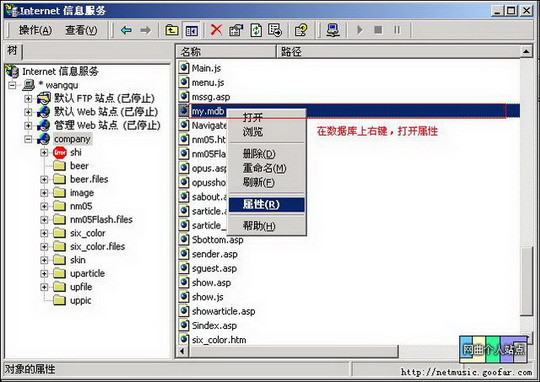Choose 属性(R) from the context menu
The image size is (540, 382).
tap(267, 204)
